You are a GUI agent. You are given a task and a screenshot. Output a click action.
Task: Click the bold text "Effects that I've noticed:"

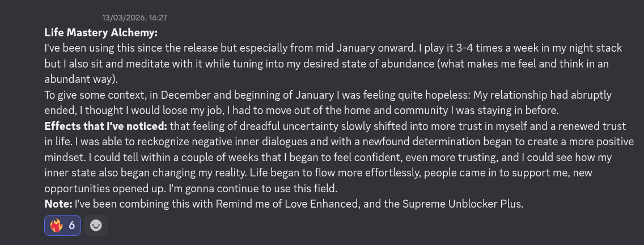click(x=105, y=125)
